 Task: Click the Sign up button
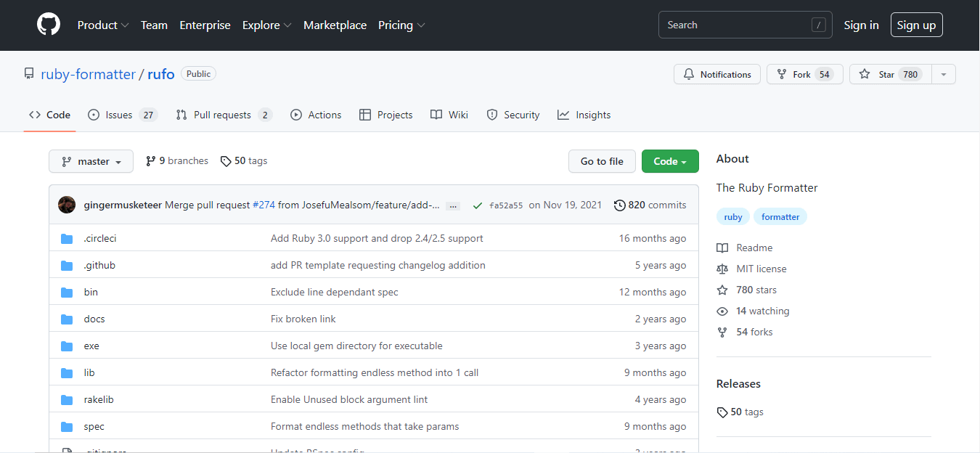(x=916, y=25)
